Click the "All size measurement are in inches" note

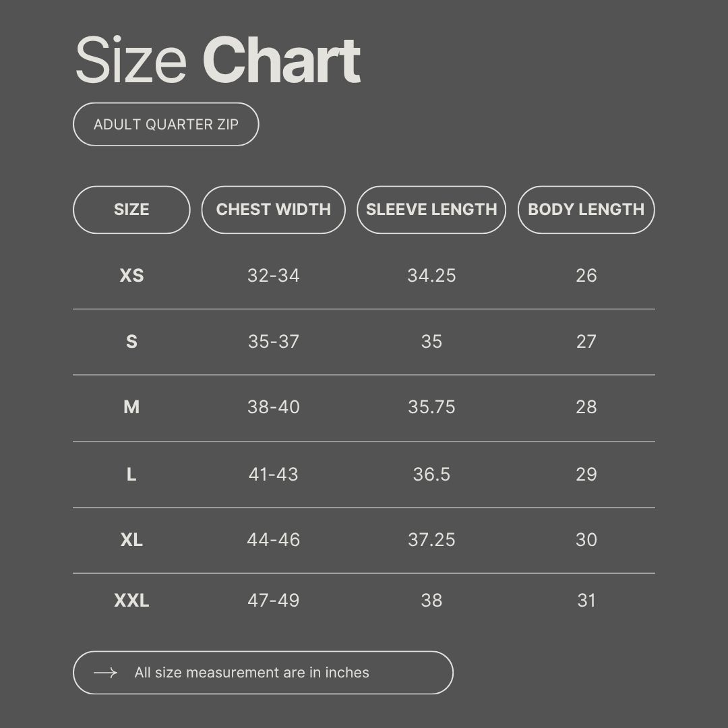tap(251, 673)
